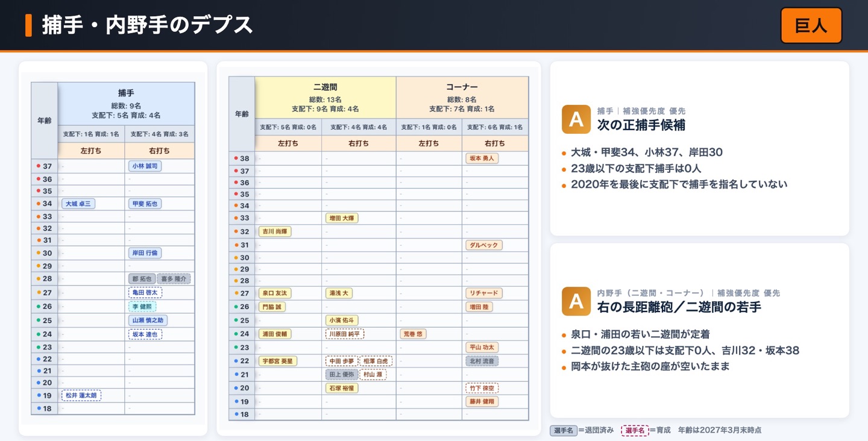Select the 増田 大輝 player chip
868x441 pixels.
[x=342, y=218]
